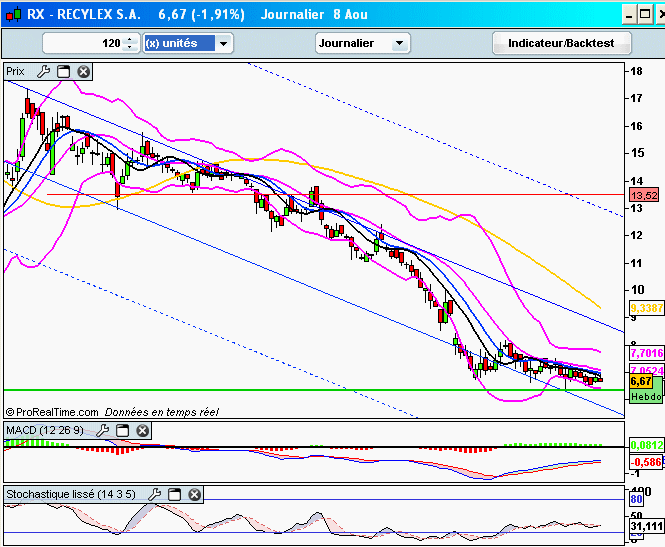Select the 31,111 stochastic value label

click(646, 526)
